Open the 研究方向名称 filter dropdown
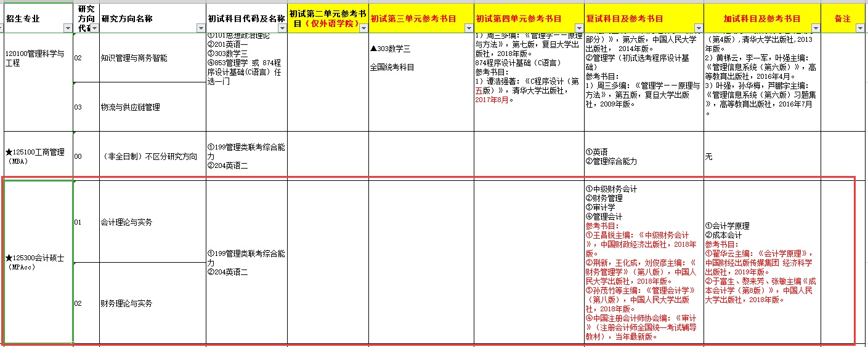The width and height of the screenshot is (868, 347). tap(201, 28)
